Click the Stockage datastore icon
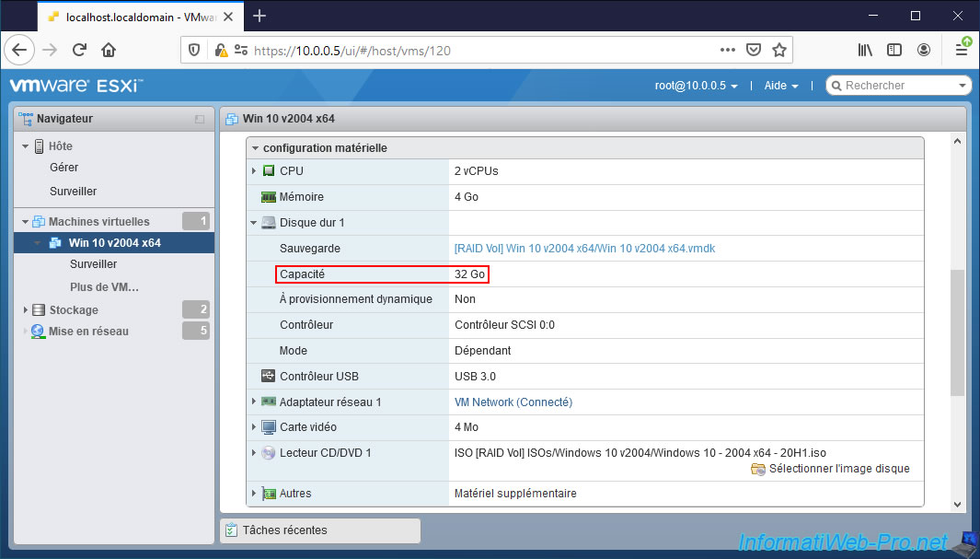This screenshot has height=559, width=980. tap(39, 310)
